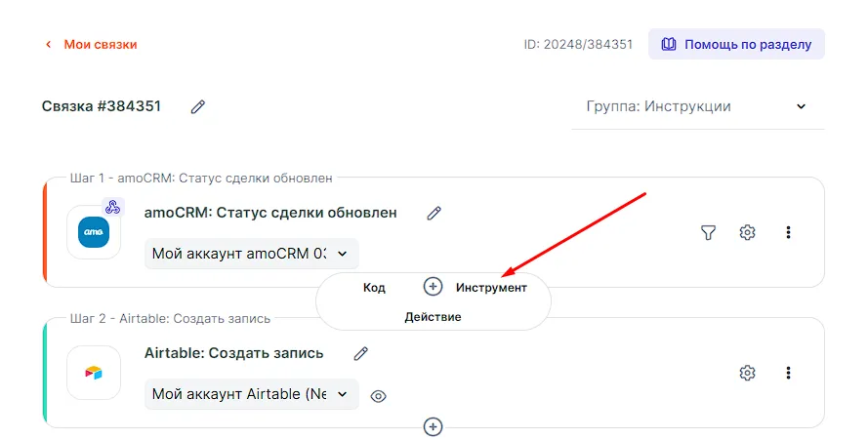This screenshot has width=868, height=439.
Task: Click the Airtable app logo icon
Action: [x=94, y=373]
